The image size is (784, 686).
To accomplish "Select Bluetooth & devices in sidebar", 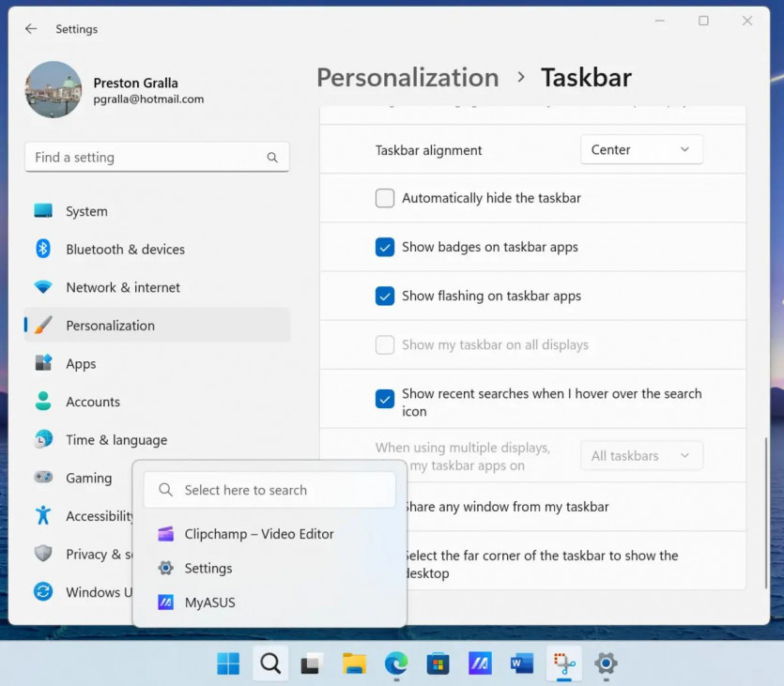I will tap(125, 250).
